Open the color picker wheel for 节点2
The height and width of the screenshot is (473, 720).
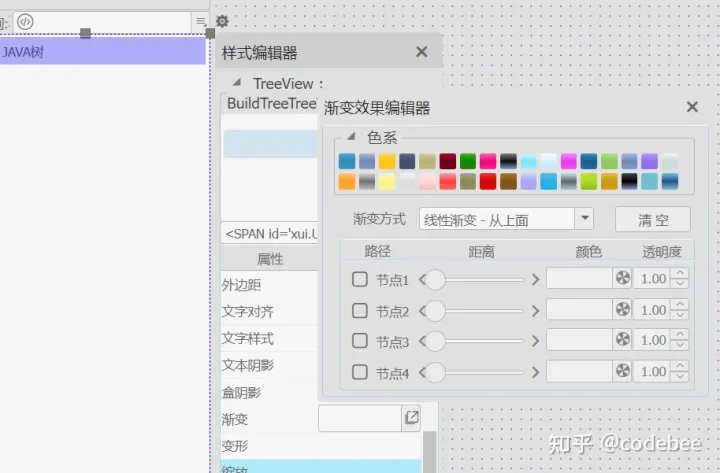tap(622, 310)
